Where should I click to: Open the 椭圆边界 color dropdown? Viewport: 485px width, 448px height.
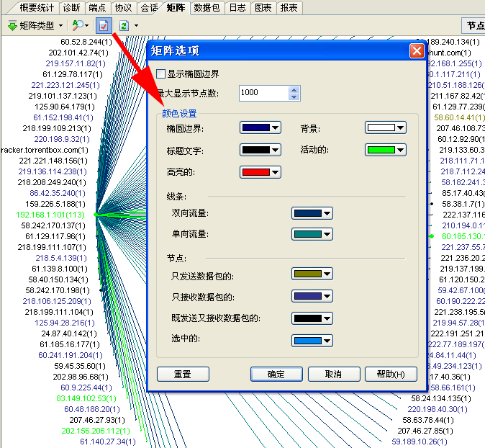(x=260, y=127)
